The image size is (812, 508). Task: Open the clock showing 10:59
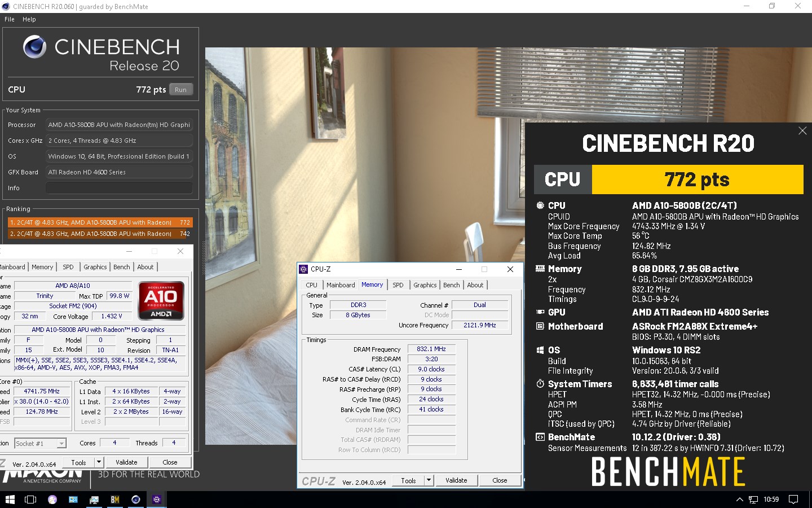pos(771,500)
